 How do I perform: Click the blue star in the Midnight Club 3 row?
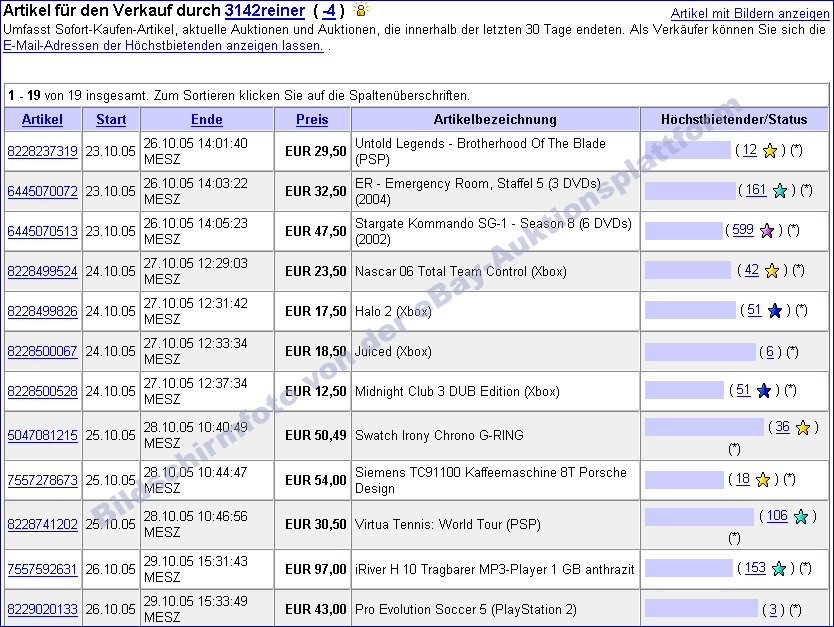point(764,391)
